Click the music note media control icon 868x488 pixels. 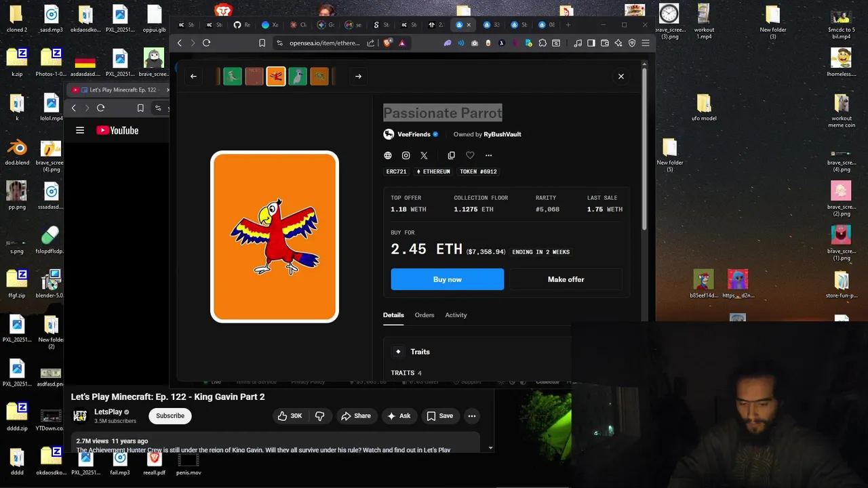(578, 43)
